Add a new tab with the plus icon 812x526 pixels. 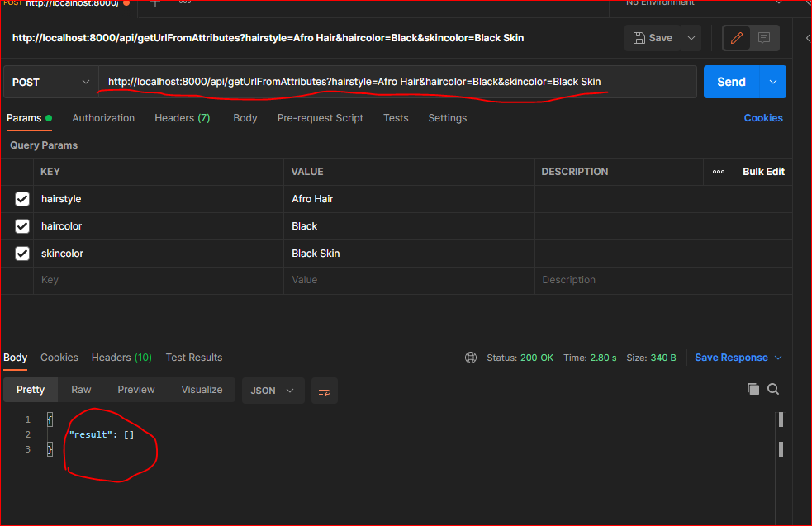[x=154, y=2]
